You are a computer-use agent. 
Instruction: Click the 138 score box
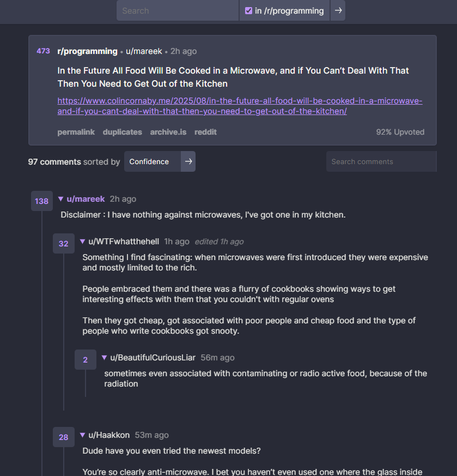[x=42, y=201]
